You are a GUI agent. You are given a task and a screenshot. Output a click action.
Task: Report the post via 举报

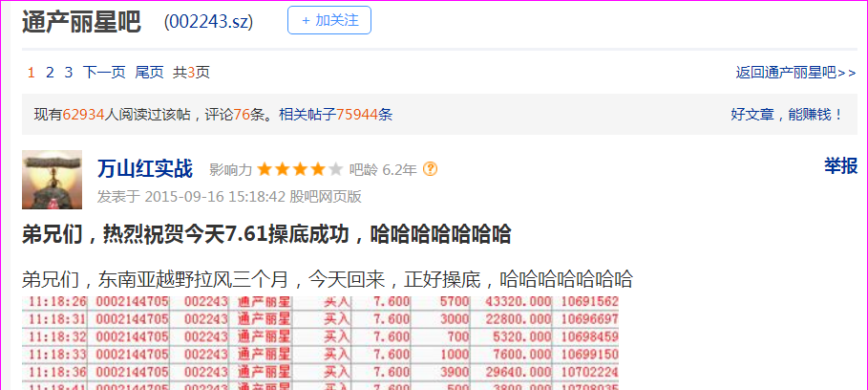point(840,165)
